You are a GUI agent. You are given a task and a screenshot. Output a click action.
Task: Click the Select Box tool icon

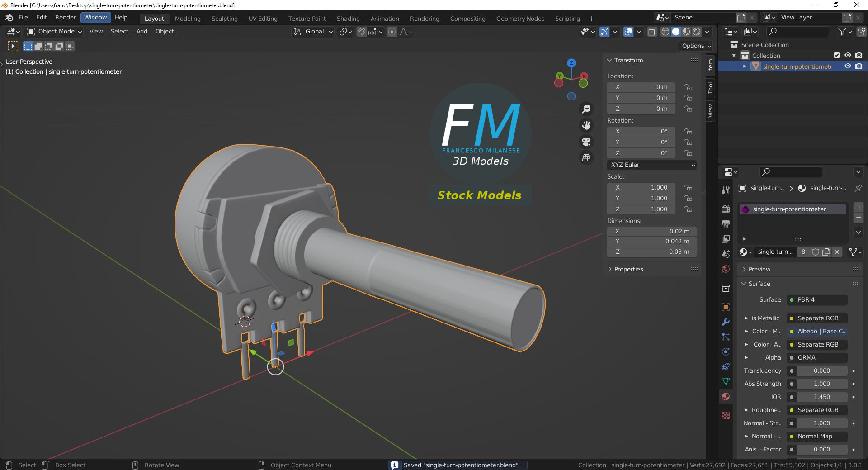13,46
